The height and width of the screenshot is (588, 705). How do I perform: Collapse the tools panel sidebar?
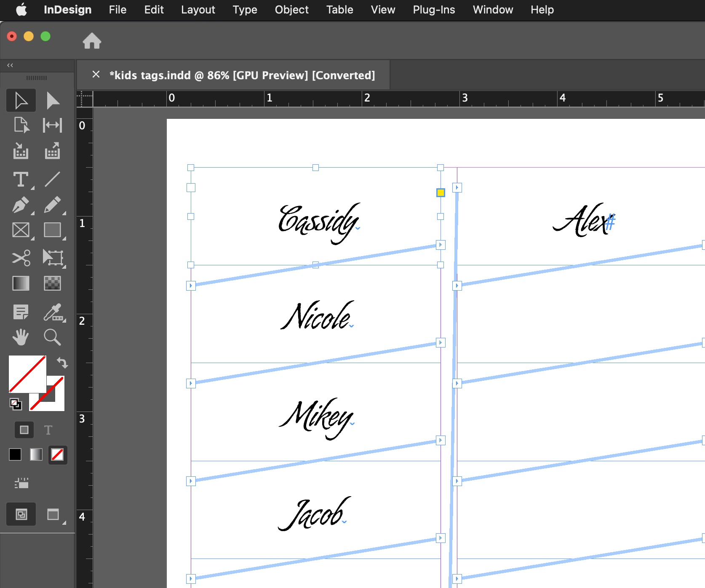9,65
